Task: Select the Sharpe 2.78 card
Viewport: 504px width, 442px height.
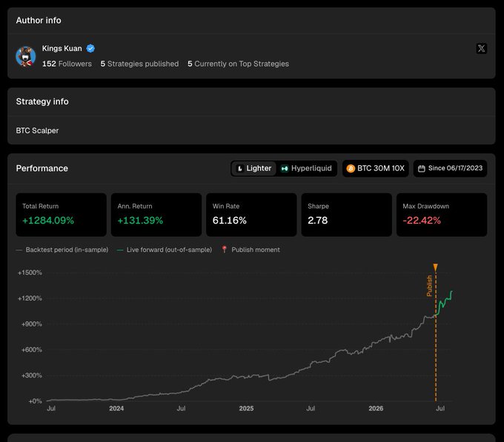Action: coord(347,215)
